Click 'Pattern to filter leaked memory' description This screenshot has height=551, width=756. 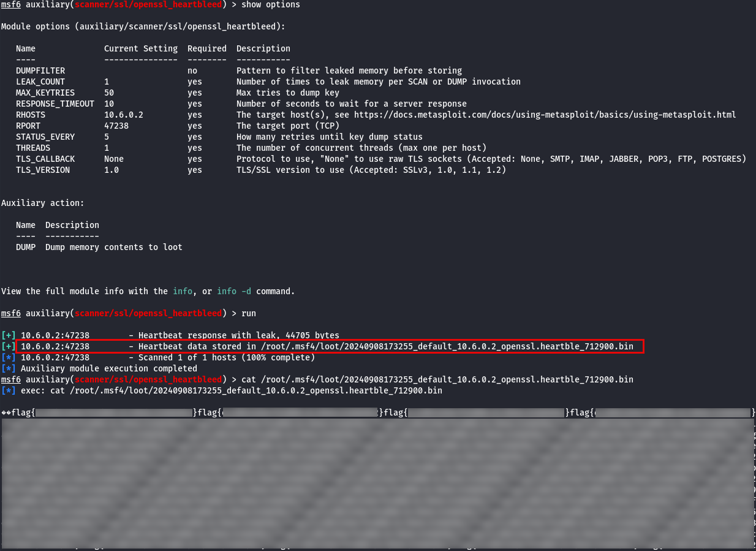349,70
